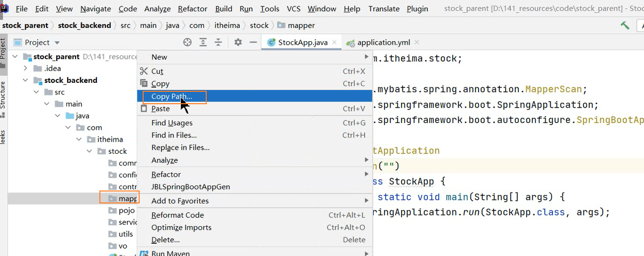The height and width of the screenshot is (256, 644).
Task: Click itheima in breadcrumb
Action: click(x=227, y=25)
